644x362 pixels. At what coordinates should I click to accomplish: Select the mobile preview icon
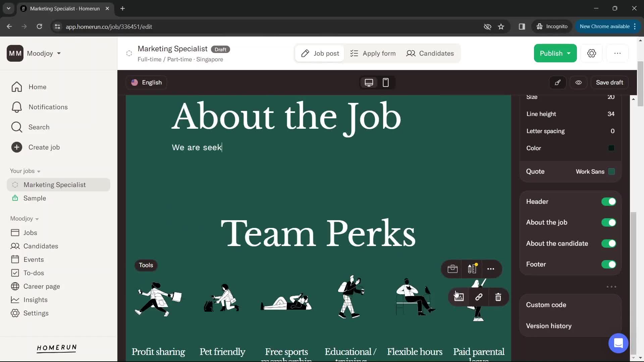385,83
